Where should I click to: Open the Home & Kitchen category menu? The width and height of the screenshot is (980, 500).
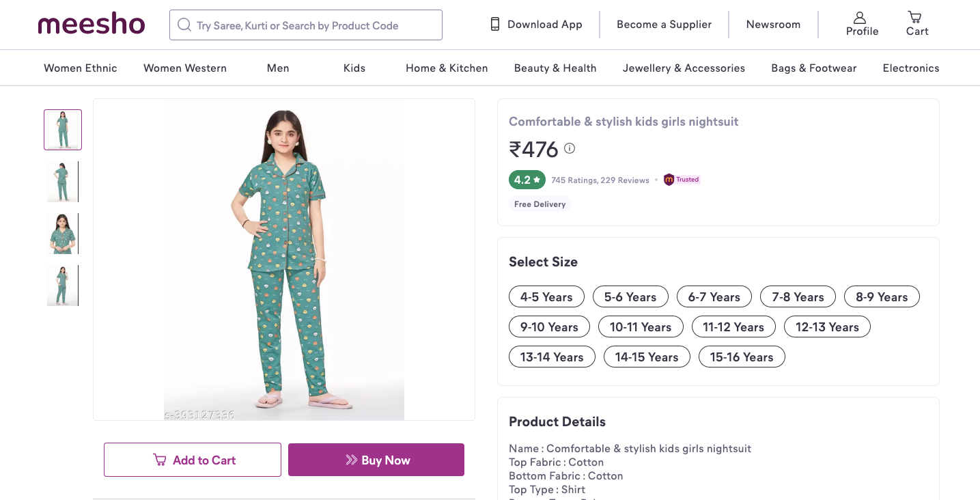pyautogui.click(x=447, y=68)
